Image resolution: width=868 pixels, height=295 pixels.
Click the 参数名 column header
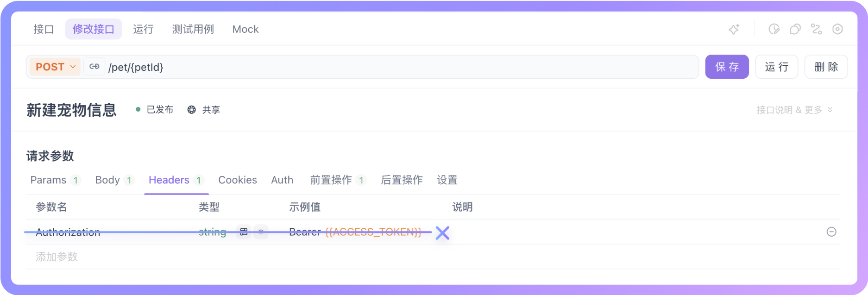coord(51,207)
